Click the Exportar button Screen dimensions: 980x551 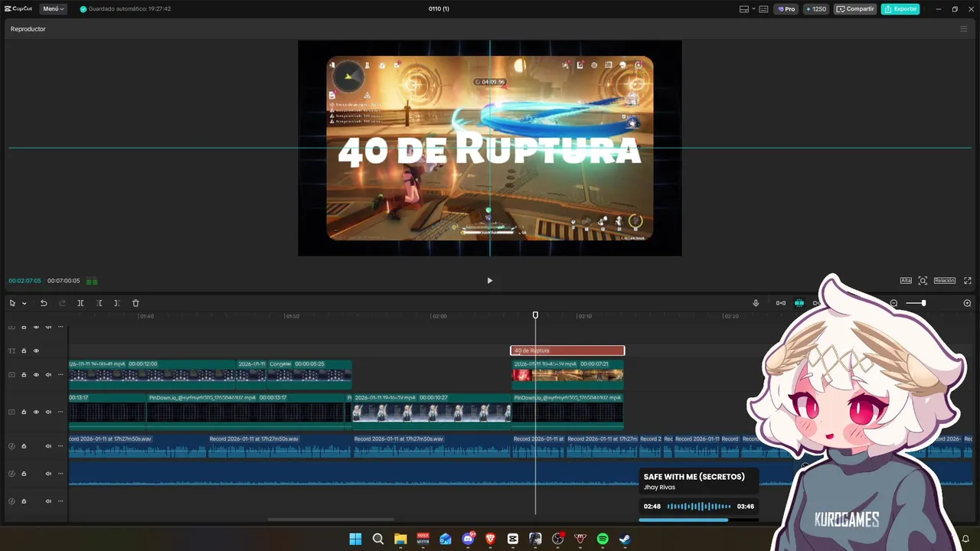click(900, 9)
